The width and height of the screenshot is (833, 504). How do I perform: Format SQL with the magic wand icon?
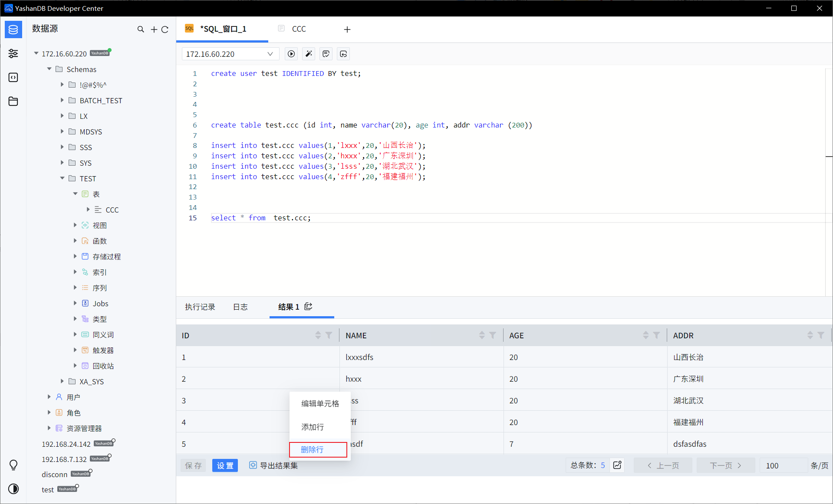309,54
